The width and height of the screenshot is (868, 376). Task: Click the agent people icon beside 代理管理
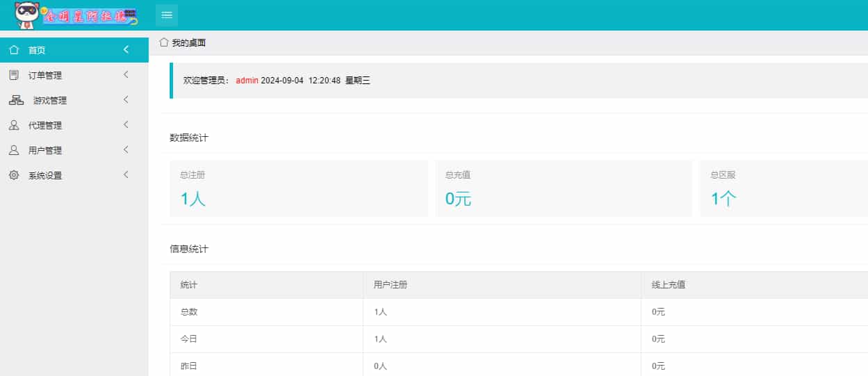click(x=14, y=125)
